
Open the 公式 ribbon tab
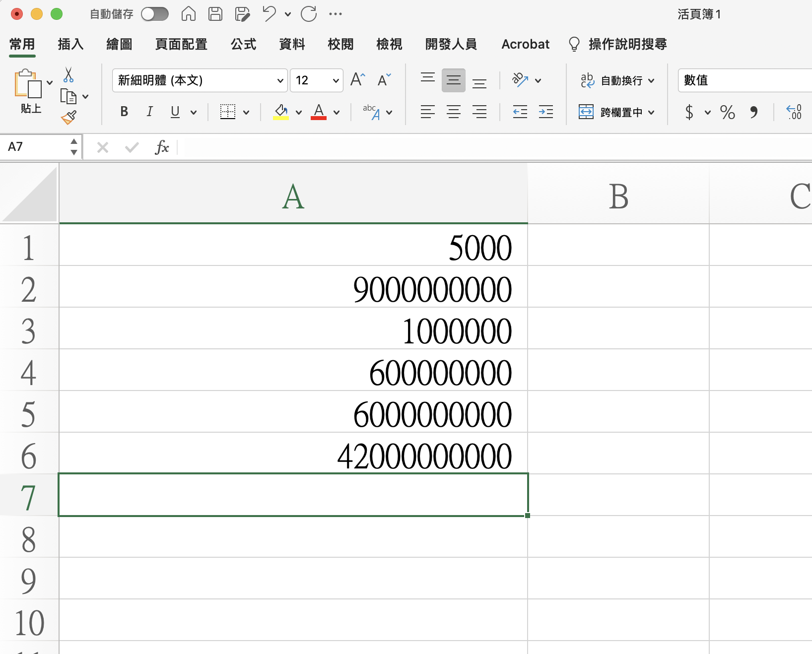coord(243,44)
